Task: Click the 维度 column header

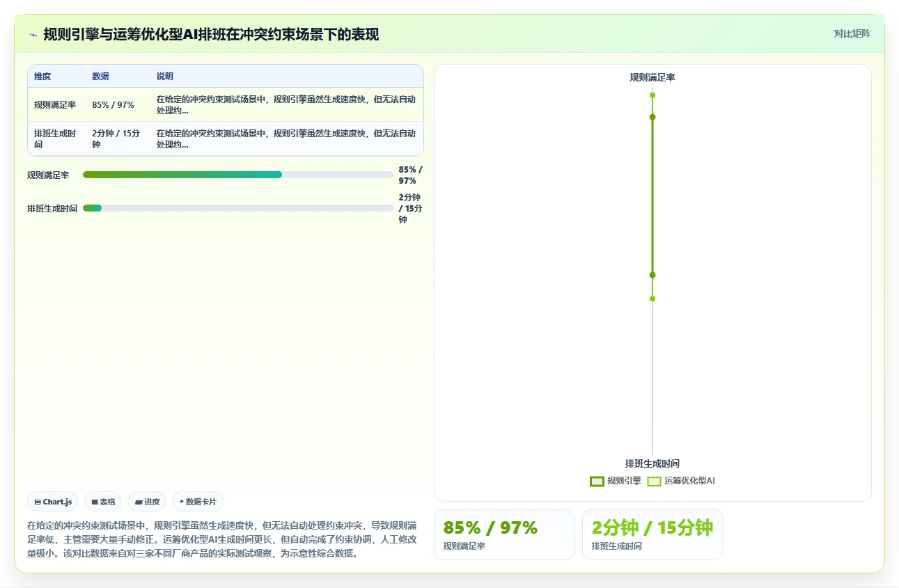Action: pos(42,77)
